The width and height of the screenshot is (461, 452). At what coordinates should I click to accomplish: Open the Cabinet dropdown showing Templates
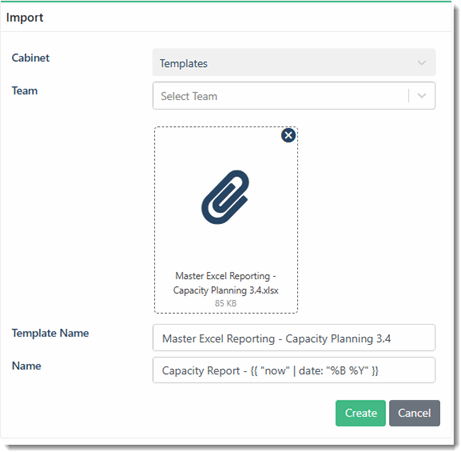pyautogui.click(x=294, y=63)
